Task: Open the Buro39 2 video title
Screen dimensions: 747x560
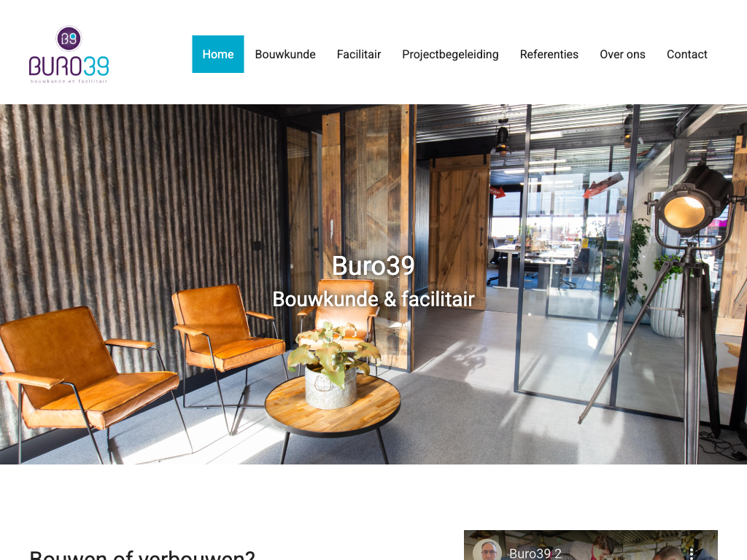Action: click(x=535, y=553)
